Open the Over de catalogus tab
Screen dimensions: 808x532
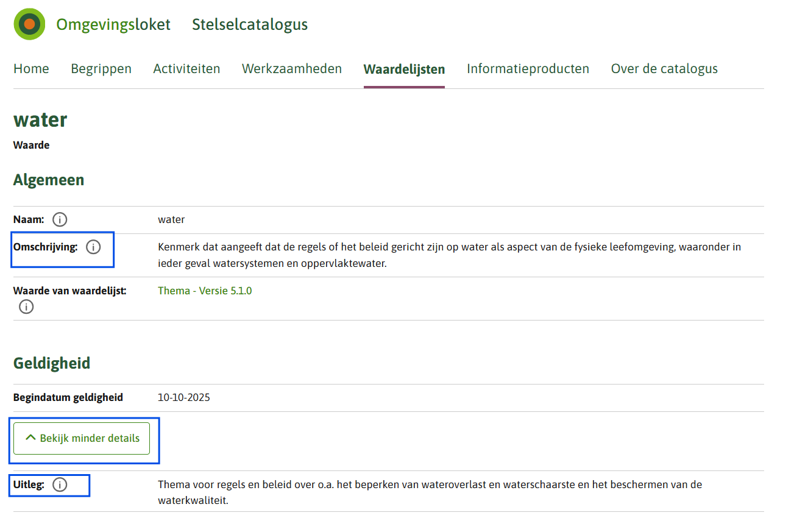click(x=664, y=69)
